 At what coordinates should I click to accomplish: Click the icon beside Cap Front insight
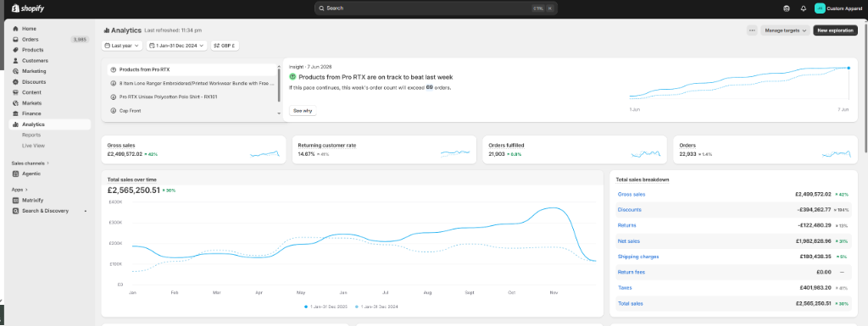[x=113, y=111]
